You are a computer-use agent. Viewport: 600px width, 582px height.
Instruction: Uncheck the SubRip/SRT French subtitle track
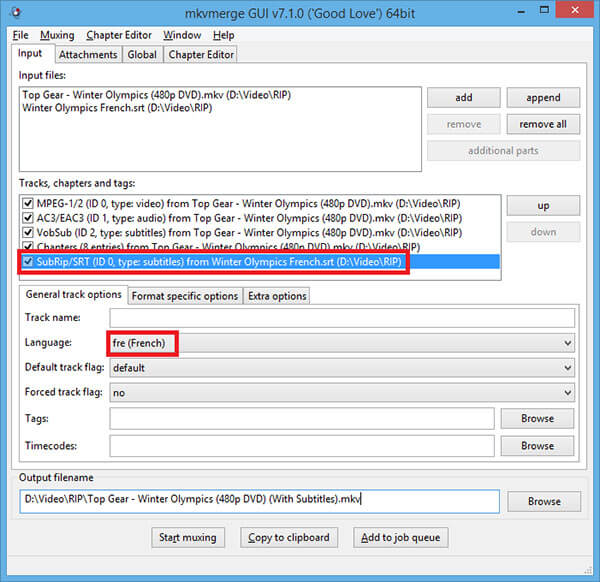click(x=28, y=262)
